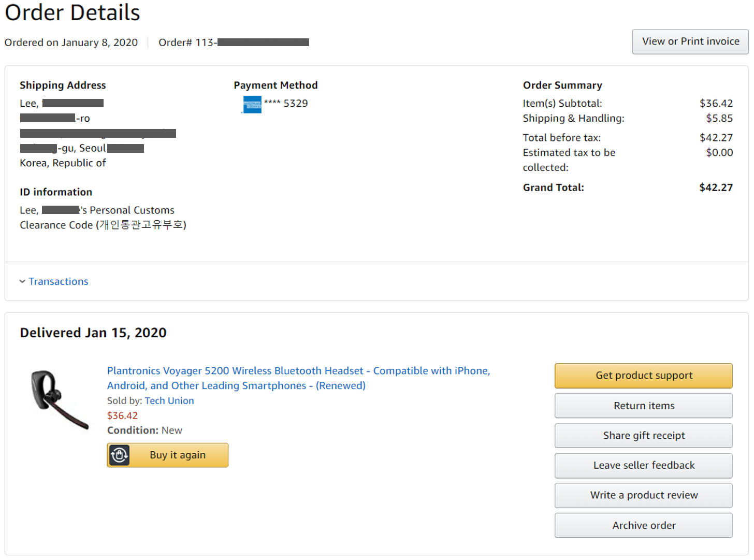The height and width of the screenshot is (560, 754).
Task: Click the Grand Total amount $42.27
Action: (716, 188)
